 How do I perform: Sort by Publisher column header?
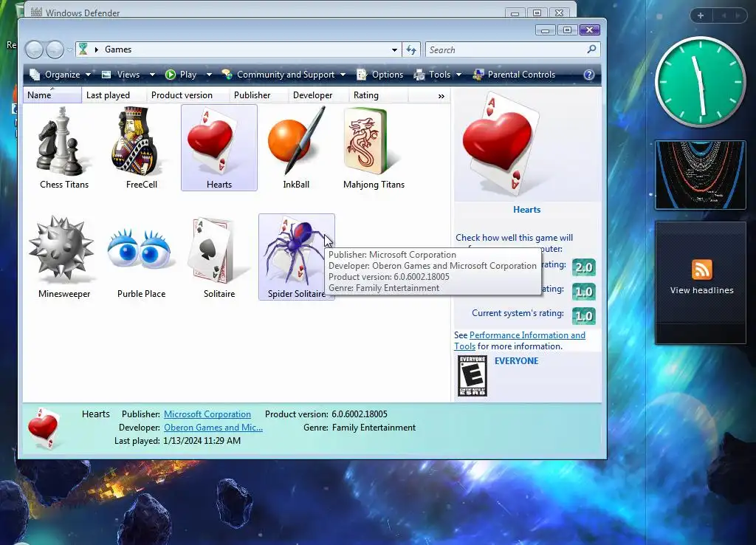[258, 95]
